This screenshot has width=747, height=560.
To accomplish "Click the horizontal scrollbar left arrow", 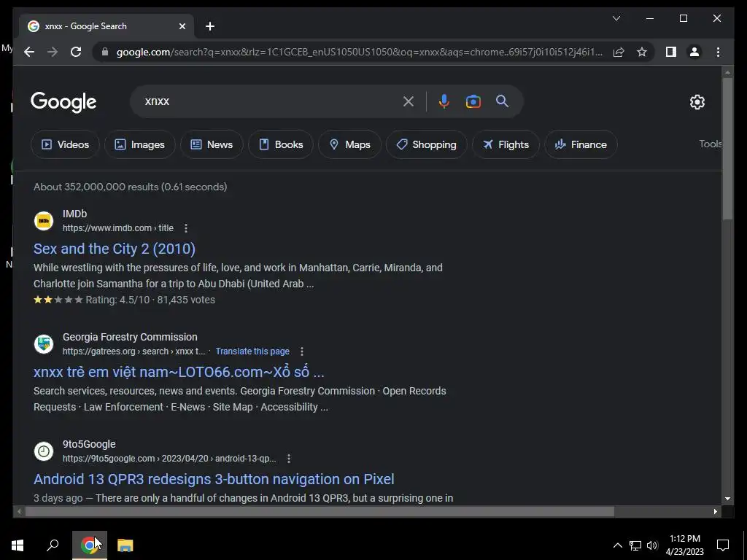I will (x=19, y=511).
